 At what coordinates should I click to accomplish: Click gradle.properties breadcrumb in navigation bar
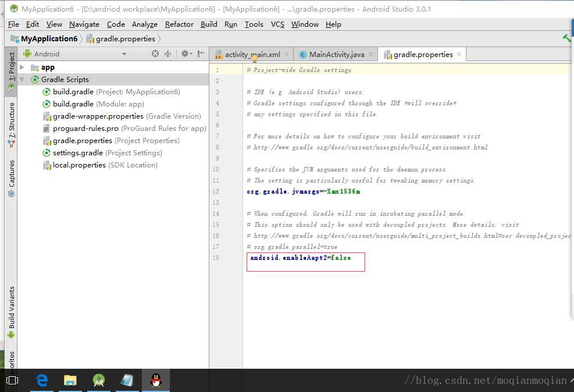tap(121, 39)
